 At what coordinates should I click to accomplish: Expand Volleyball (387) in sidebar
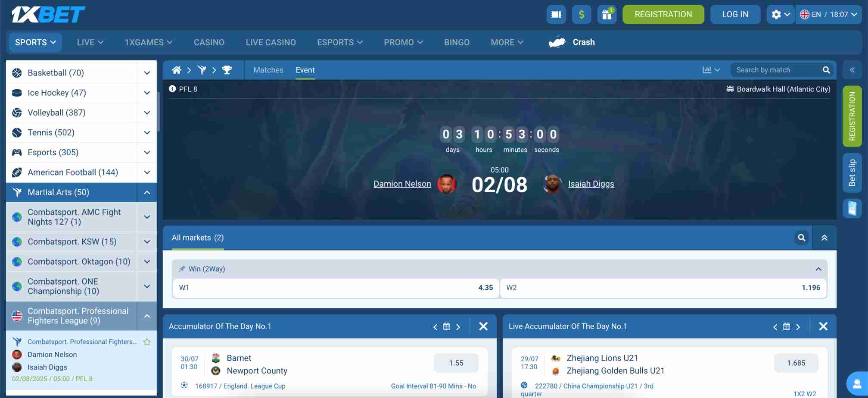147,113
